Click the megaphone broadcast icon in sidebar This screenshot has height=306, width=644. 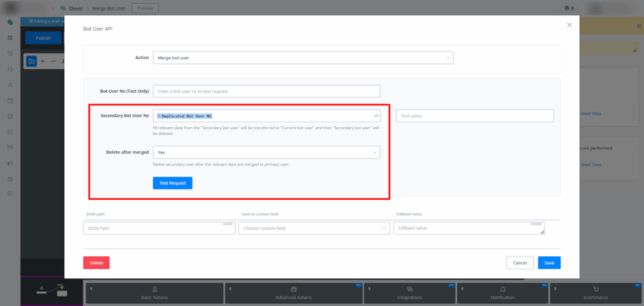coord(10,164)
